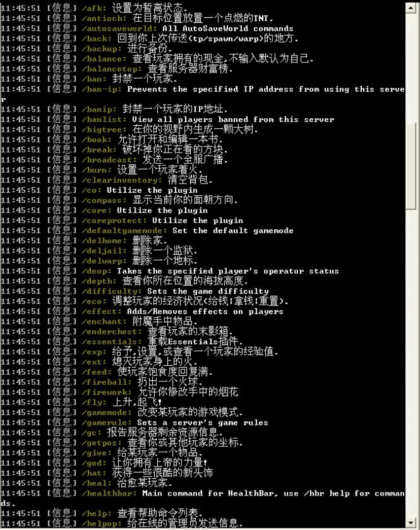Image resolution: width=420 pixels, height=530 pixels.
Task: Click the /ext command text
Action: pyautogui.click(x=94, y=362)
